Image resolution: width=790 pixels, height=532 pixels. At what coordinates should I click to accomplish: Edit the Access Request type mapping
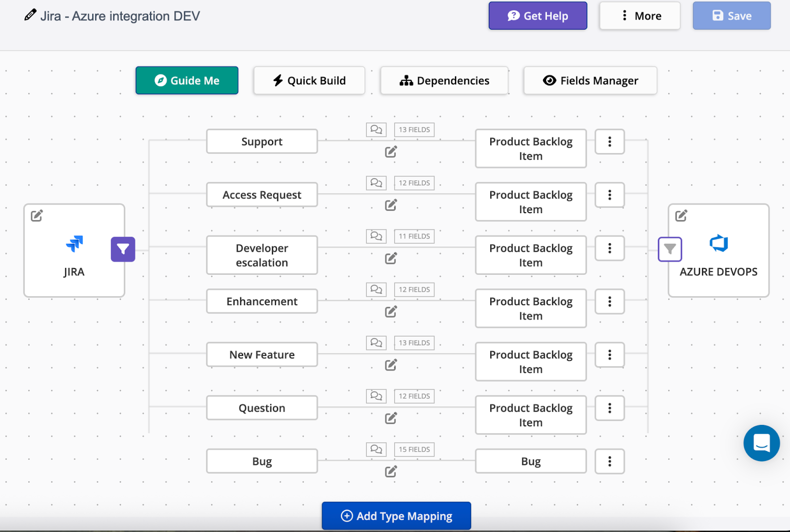[x=391, y=205]
